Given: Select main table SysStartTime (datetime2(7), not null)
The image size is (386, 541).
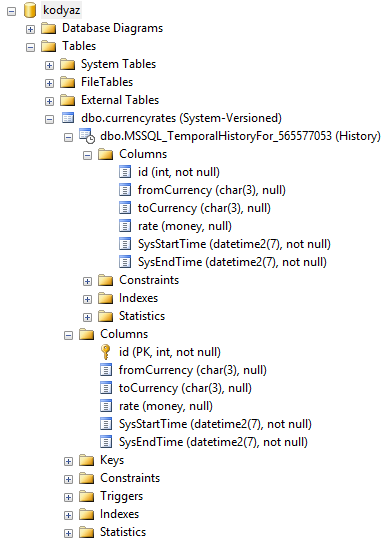Looking at the screenshot, I should [x=215, y=424].
